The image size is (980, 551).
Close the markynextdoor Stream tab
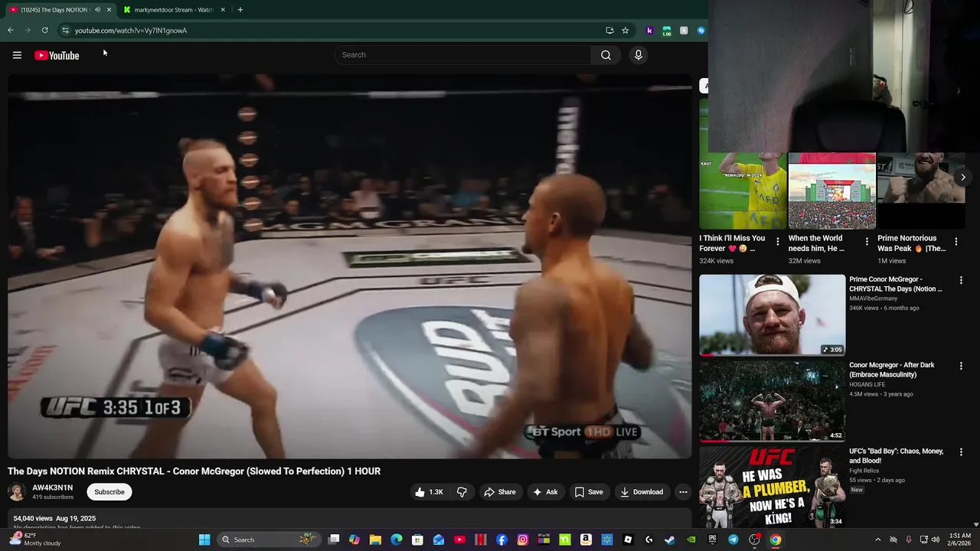pos(223,10)
